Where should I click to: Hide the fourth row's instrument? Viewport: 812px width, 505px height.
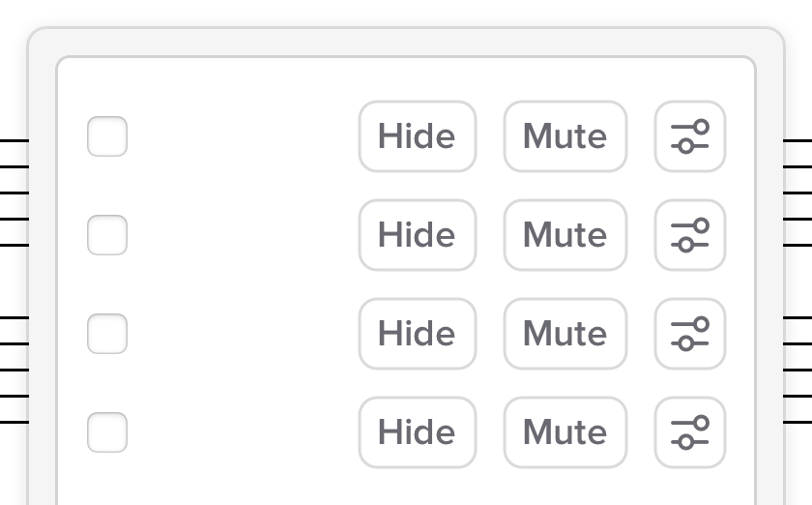(417, 432)
